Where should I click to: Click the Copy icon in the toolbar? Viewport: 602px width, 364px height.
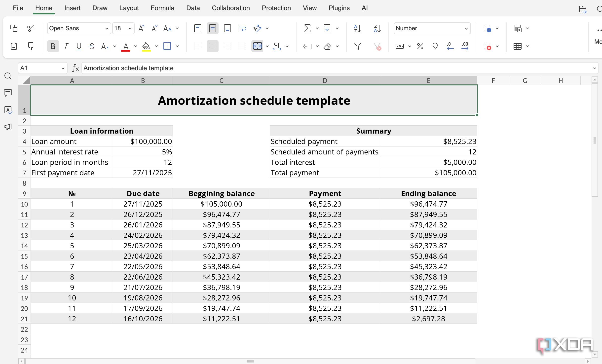coord(14,28)
